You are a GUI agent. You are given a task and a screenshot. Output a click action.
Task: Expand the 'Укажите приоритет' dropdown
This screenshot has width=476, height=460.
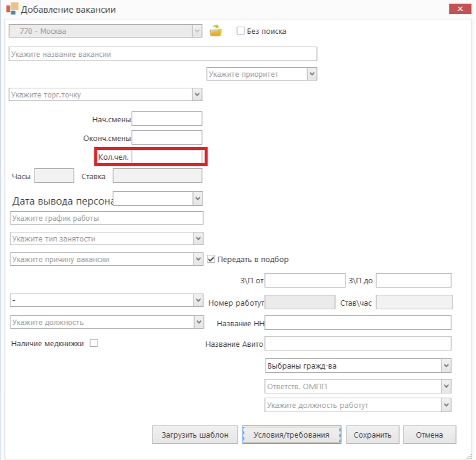[x=312, y=74]
